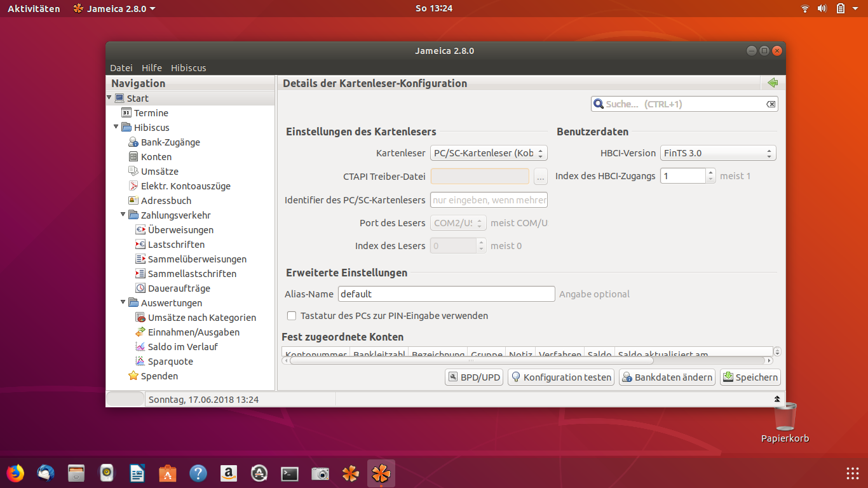The height and width of the screenshot is (488, 868).
Task: Decrease Index des HBCI-Zugangs with down arrow
Action: point(711,180)
